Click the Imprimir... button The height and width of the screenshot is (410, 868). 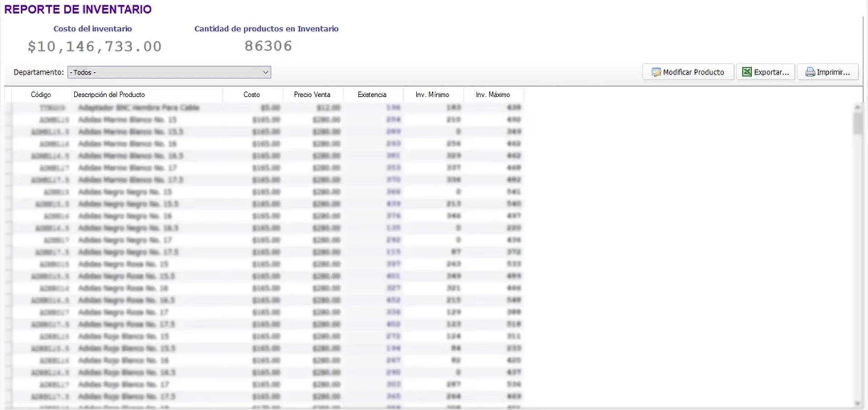click(x=828, y=72)
